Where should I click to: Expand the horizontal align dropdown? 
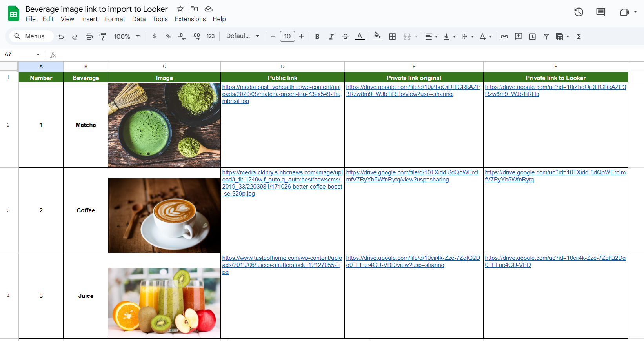pos(431,36)
